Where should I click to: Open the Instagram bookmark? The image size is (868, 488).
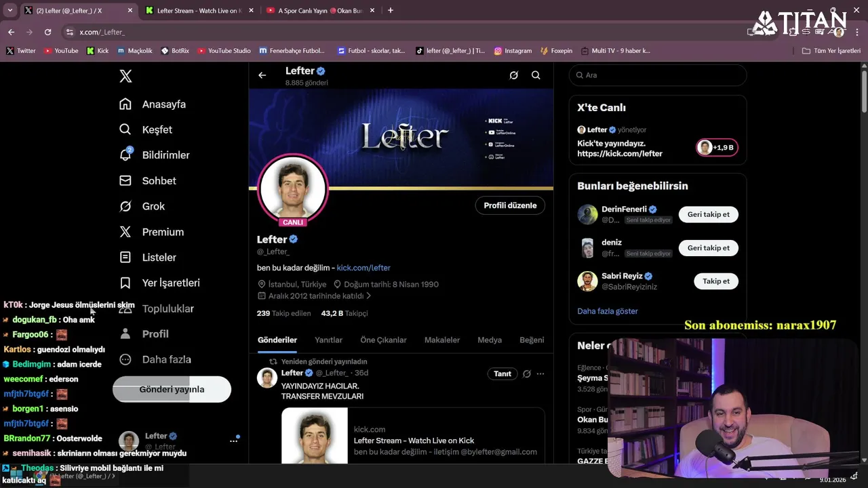point(513,51)
